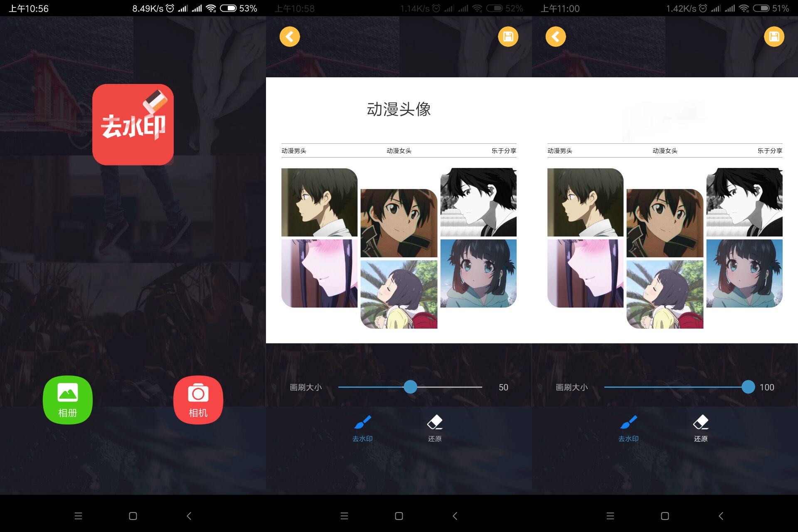Tap system back arrow on left screen

click(x=189, y=516)
